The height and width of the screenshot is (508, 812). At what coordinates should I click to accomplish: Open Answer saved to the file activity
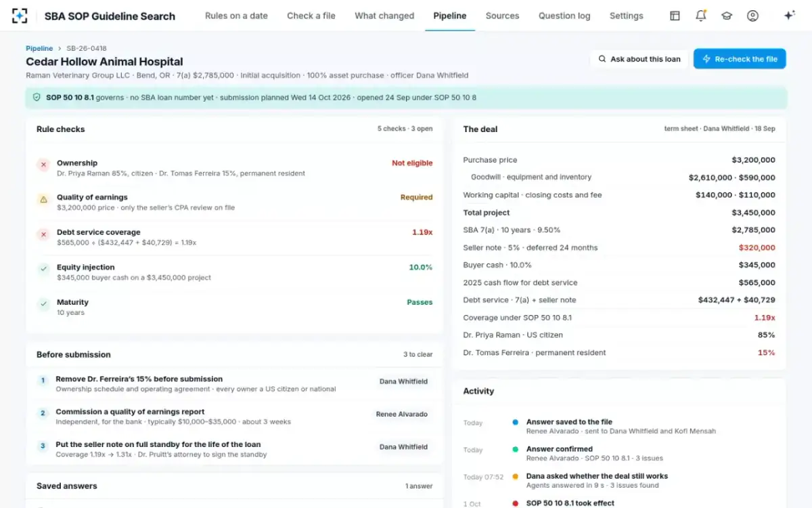click(619, 426)
